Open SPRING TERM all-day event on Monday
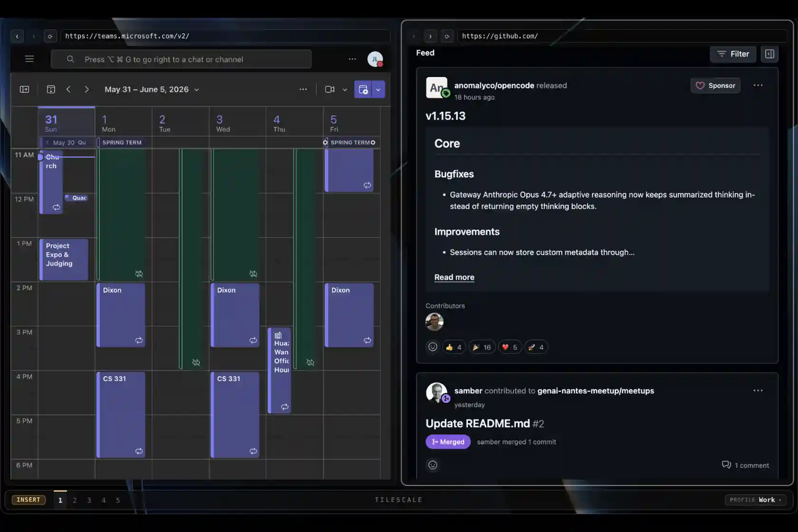Screen dimensions: 798x532 coord(123,142)
